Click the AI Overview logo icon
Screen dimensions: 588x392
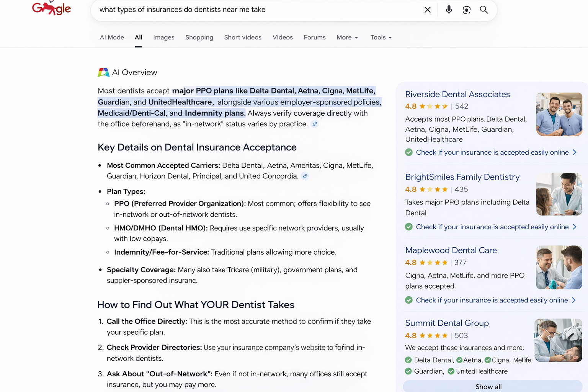pos(103,72)
